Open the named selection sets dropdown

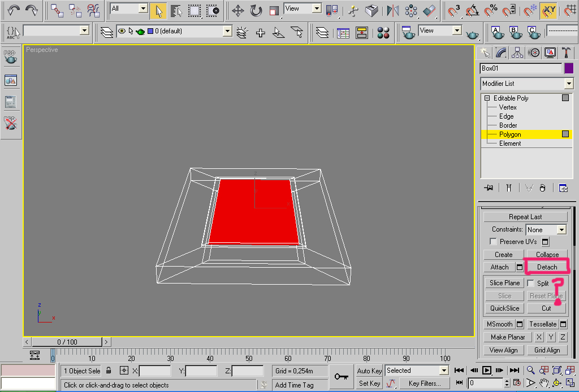click(x=56, y=31)
